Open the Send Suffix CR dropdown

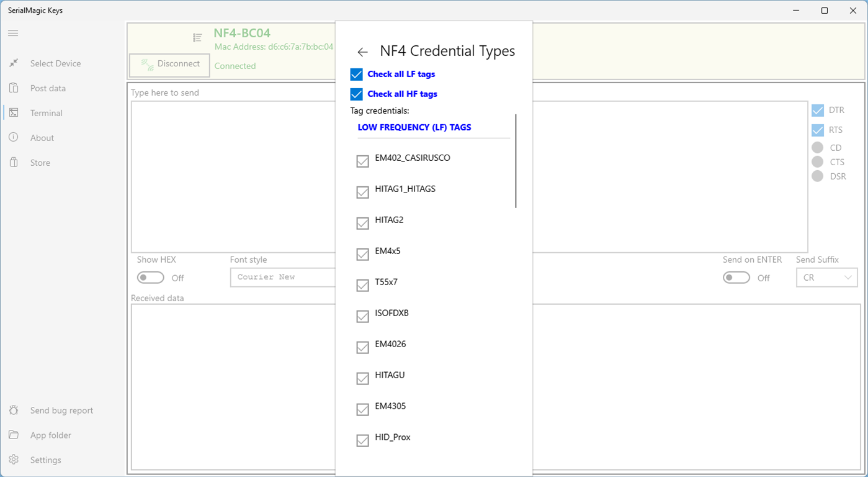826,278
